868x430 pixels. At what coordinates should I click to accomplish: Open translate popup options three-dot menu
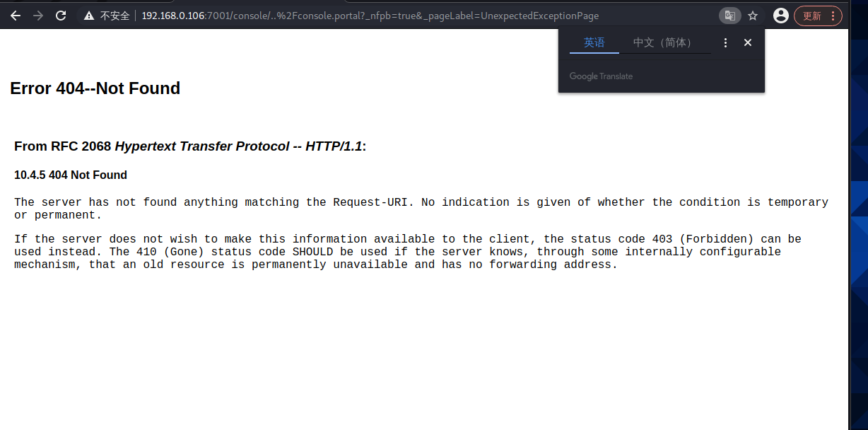[725, 43]
